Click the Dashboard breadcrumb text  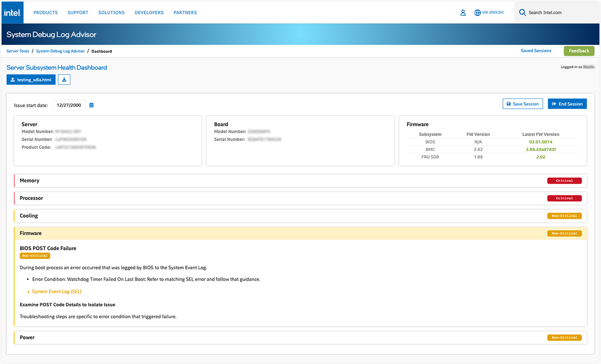tap(101, 51)
